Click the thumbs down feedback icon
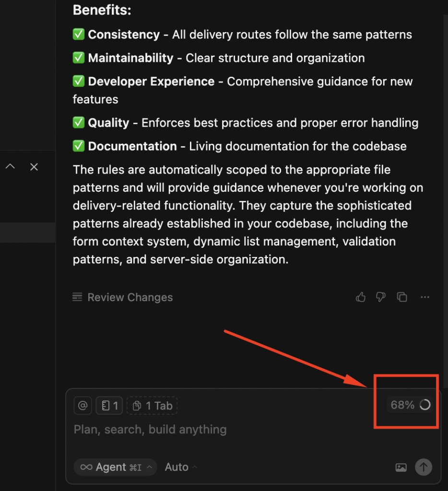This screenshot has width=448, height=491. (x=381, y=297)
